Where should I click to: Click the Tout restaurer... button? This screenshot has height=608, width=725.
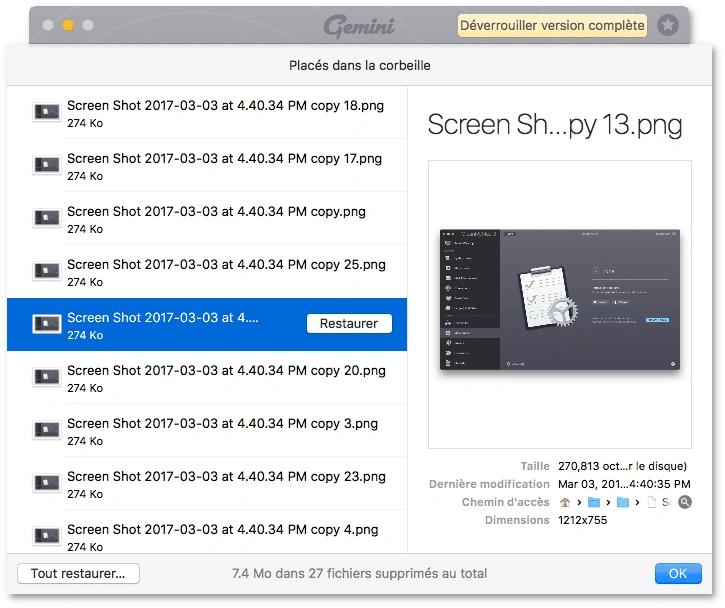(78, 573)
